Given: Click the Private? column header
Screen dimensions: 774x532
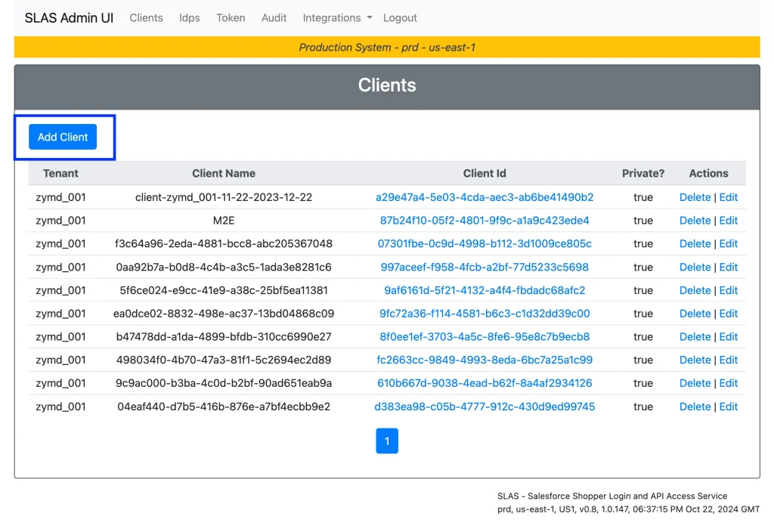Looking at the screenshot, I should [643, 173].
